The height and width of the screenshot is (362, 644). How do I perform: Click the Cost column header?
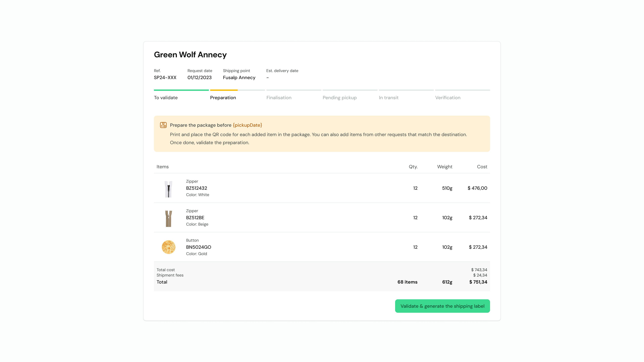click(482, 167)
